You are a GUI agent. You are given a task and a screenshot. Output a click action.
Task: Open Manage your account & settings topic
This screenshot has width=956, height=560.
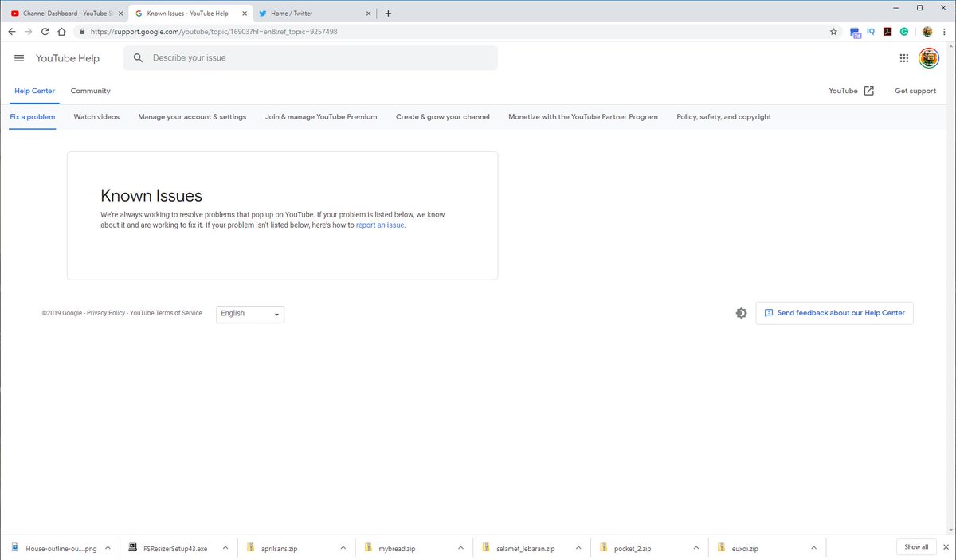pos(192,117)
